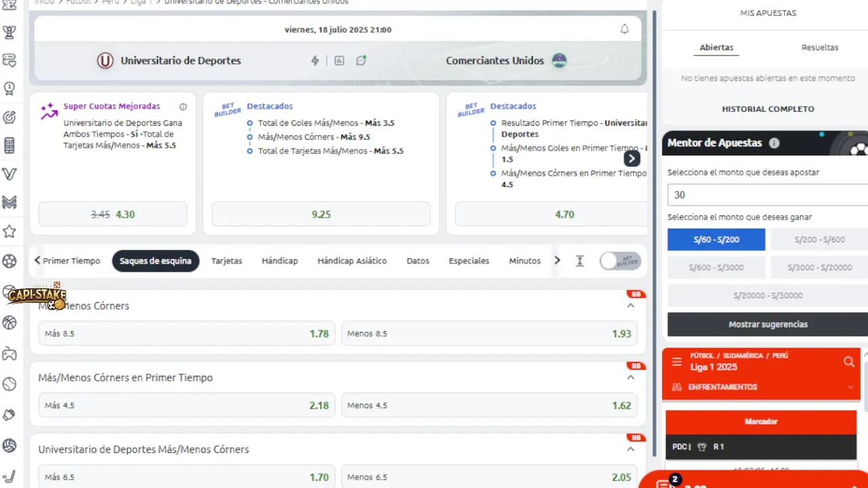Image resolution: width=868 pixels, height=488 pixels.
Task: Switch to Hándicap Asiático tab
Action: pos(352,261)
